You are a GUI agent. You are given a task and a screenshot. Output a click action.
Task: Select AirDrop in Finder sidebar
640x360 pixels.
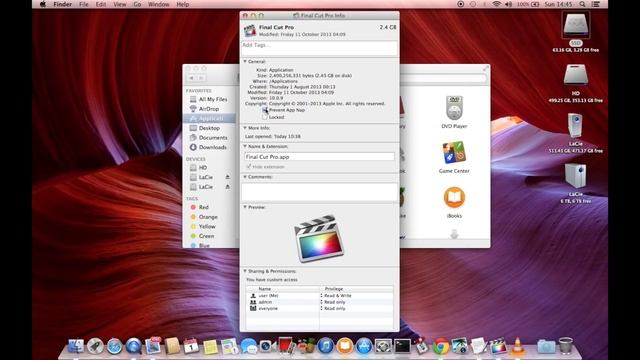click(209, 109)
